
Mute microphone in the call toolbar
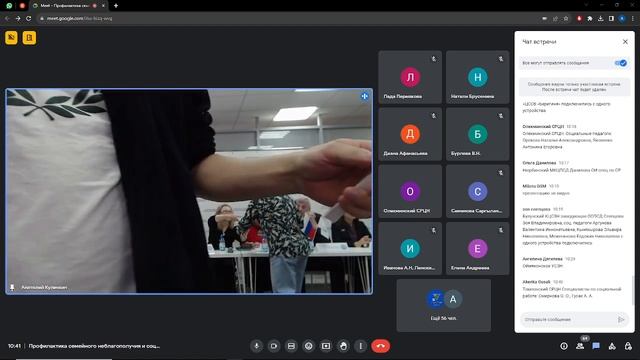click(x=256, y=346)
